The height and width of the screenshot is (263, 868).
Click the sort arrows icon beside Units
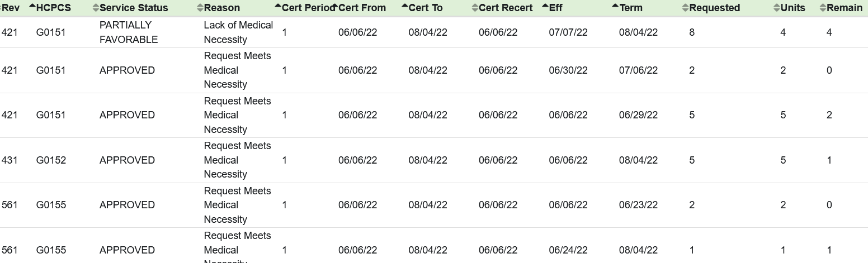[x=776, y=8]
